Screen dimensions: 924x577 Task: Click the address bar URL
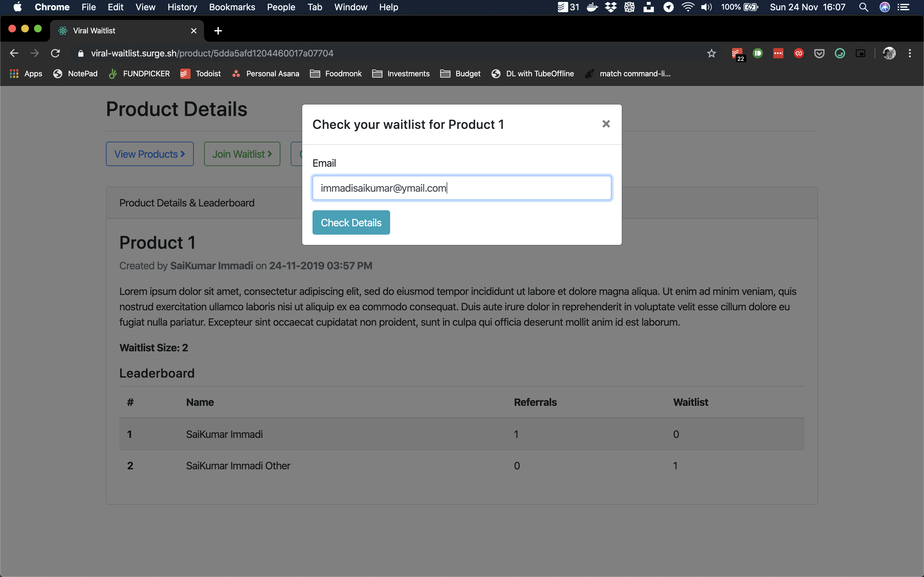tap(212, 54)
